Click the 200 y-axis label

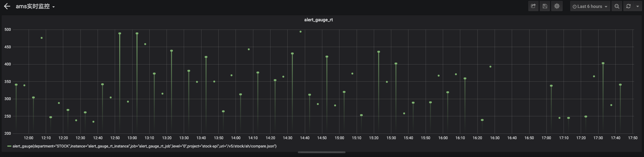click(x=8, y=133)
